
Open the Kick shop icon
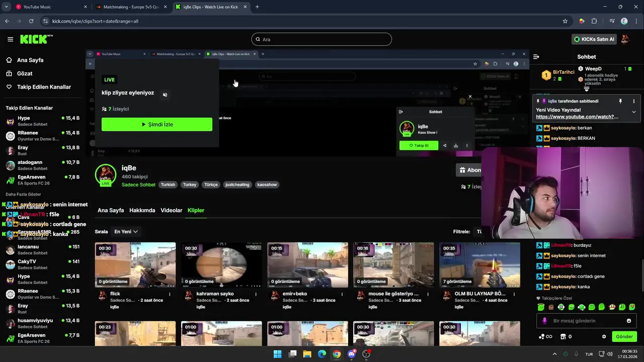(x=563, y=336)
